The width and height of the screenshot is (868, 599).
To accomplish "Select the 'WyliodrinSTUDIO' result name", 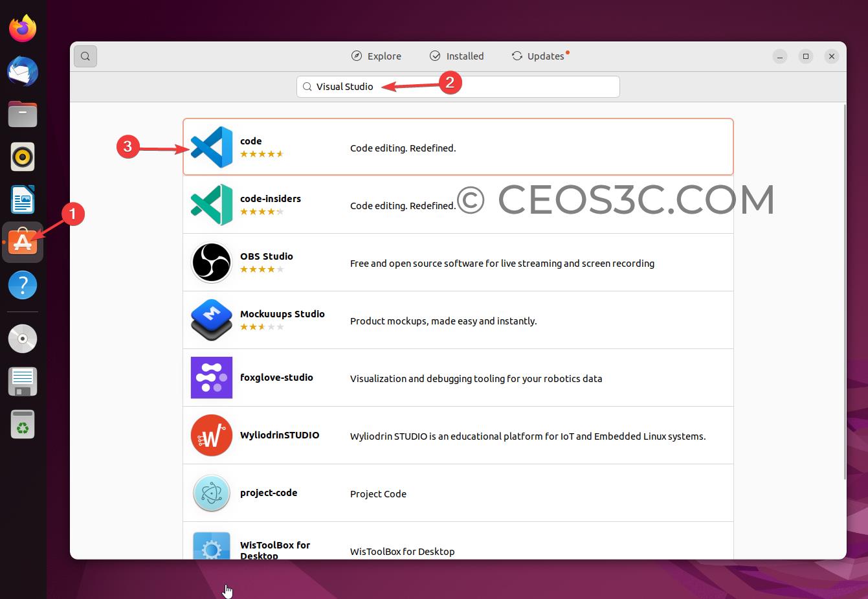I will pos(280,435).
